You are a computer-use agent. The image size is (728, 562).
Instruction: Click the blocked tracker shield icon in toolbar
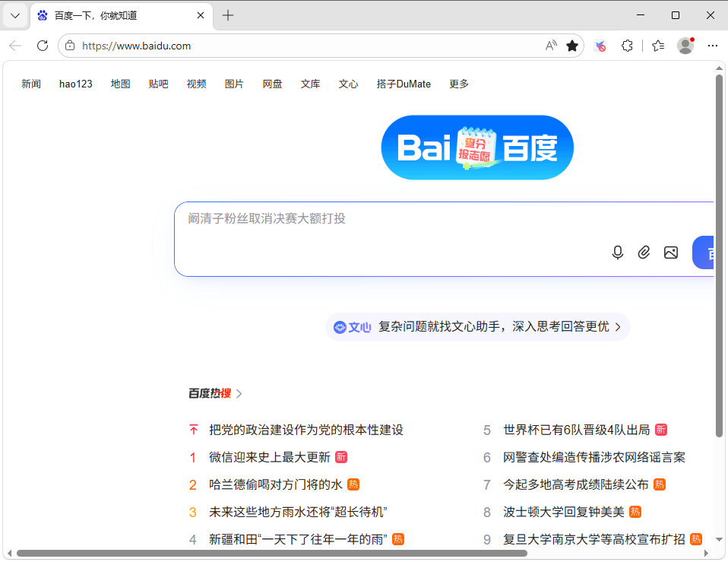pyautogui.click(x=600, y=46)
